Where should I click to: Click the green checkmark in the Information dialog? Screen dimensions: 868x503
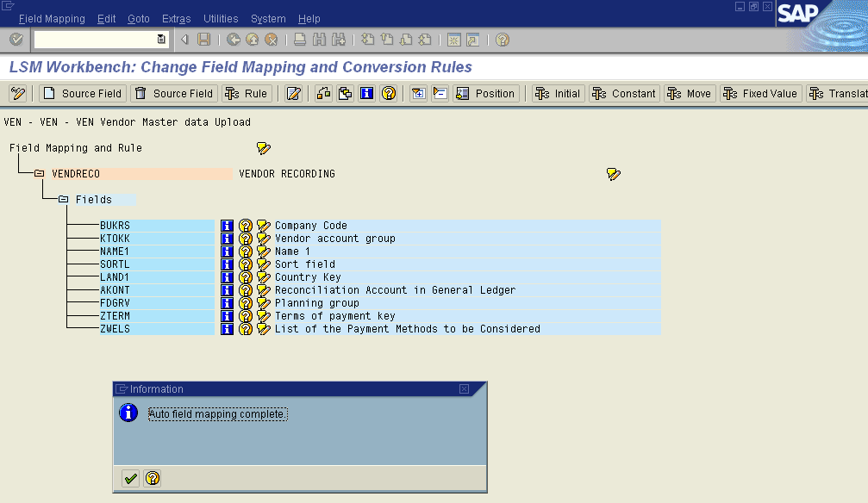pos(130,479)
